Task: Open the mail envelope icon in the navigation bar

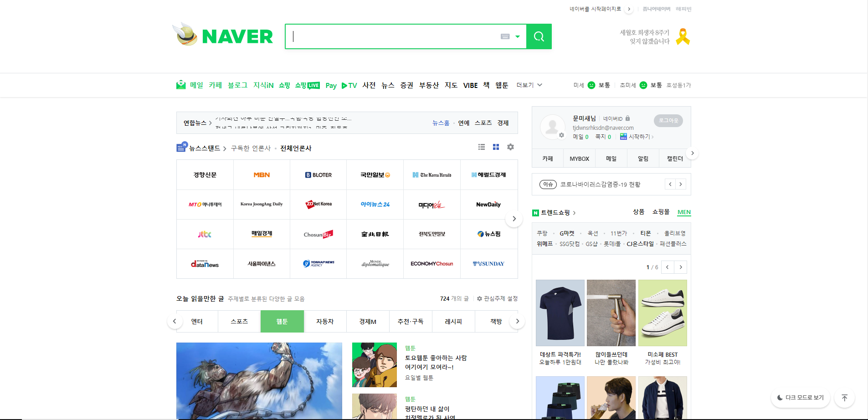Action: click(181, 85)
